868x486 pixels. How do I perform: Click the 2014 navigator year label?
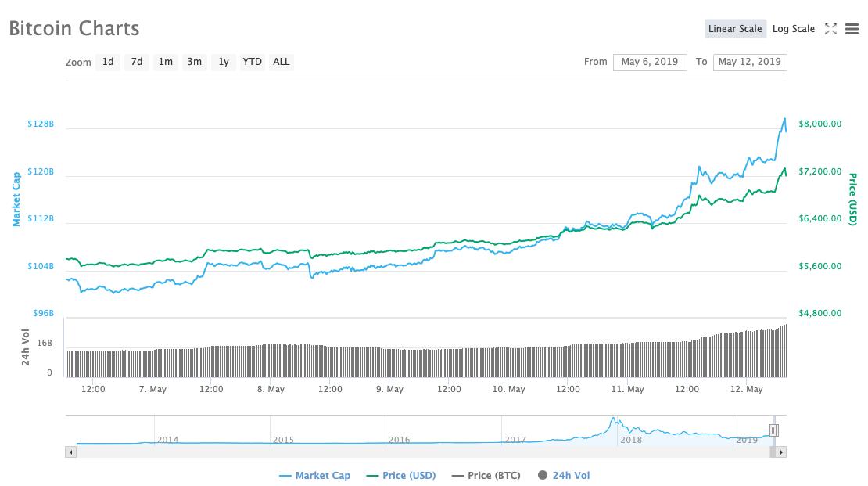[x=167, y=440]
